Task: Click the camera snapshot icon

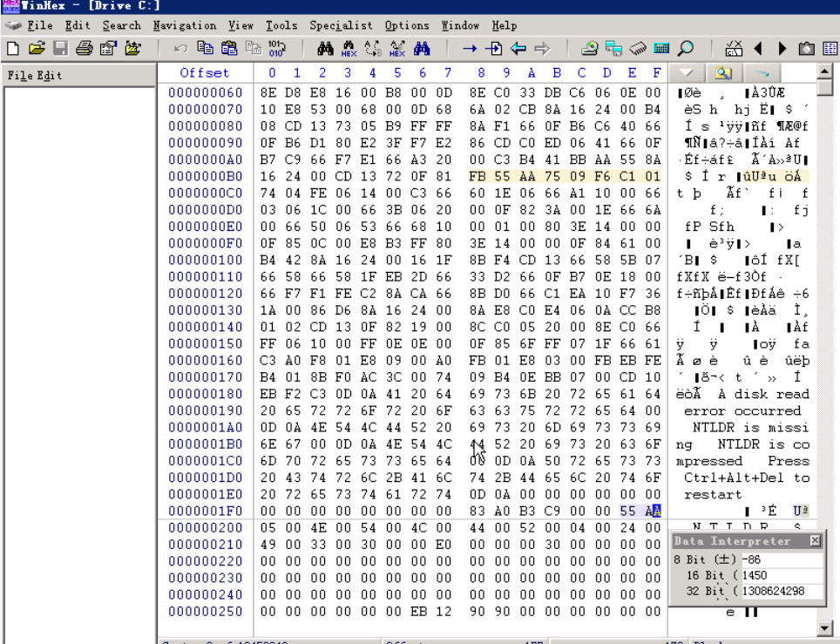Action: (x=806, y=49)
